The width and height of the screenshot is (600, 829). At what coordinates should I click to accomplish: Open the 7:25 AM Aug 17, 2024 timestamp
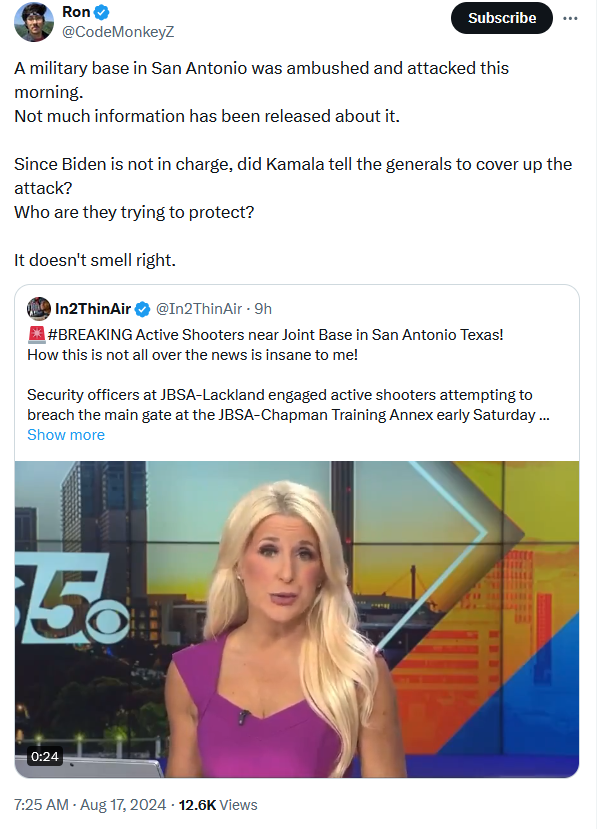pyautogui.click(x=90, y=805)
